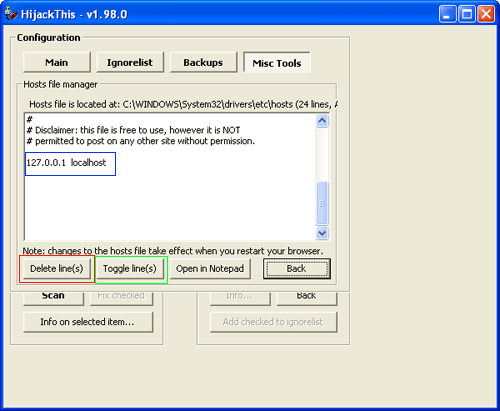500x411 pixels.
Task: Open the Backups tab
Action: [203, 62]
